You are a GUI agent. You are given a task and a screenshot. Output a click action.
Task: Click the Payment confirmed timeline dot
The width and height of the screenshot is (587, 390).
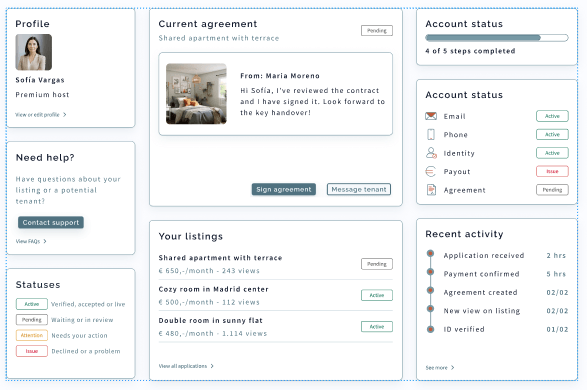(x=431, y=272)
